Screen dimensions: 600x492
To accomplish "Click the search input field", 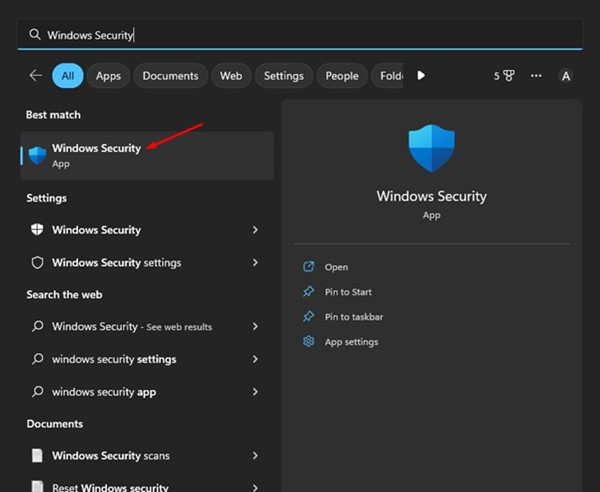I will [x=300, y=34].
